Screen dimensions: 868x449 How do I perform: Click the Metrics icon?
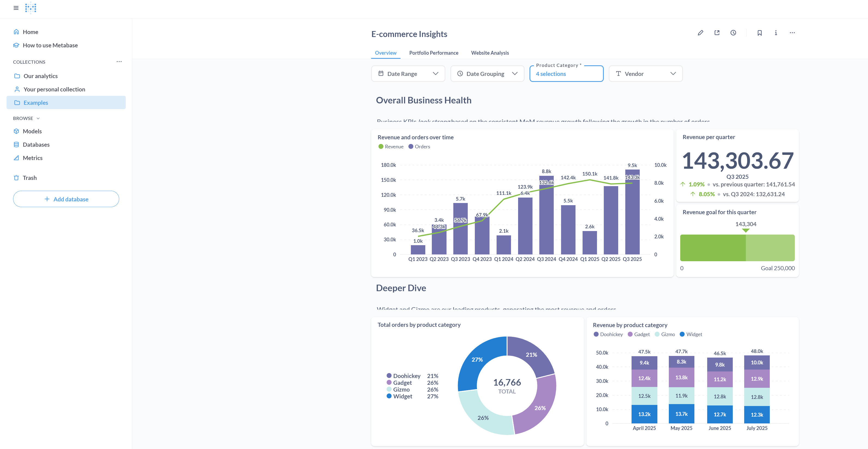pyautogui.click(x=16, y=158)
